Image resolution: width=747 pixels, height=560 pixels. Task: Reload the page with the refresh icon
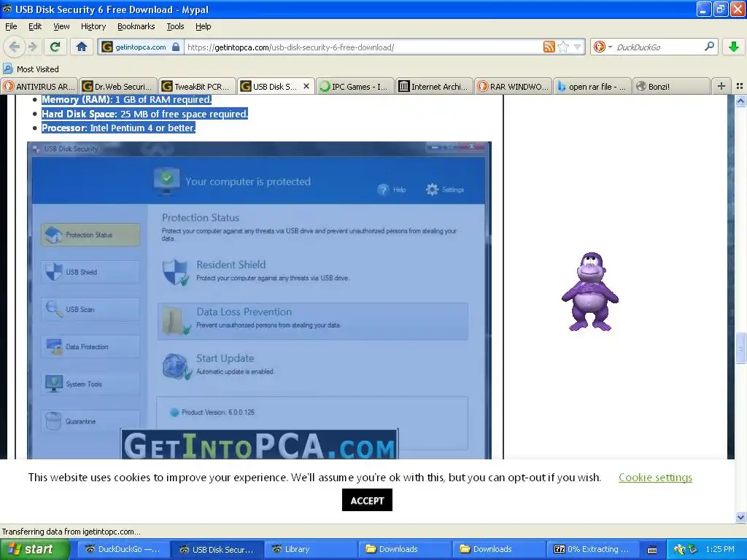pyautogui.click(x=55, y=47)
